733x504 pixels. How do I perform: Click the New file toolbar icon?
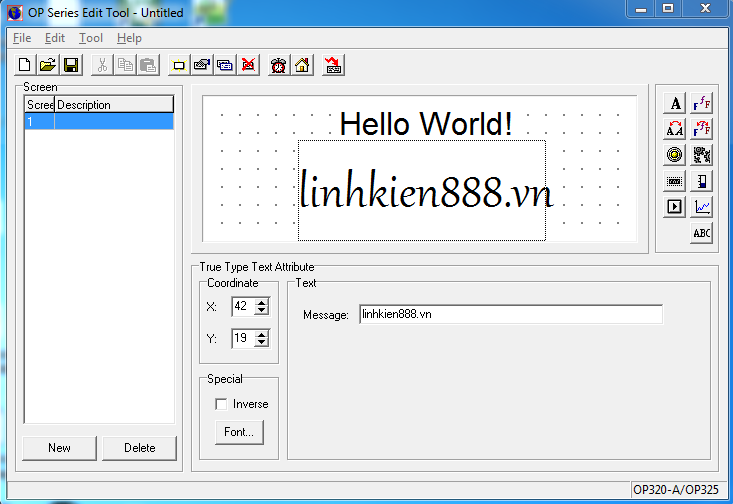pos(25,65)
